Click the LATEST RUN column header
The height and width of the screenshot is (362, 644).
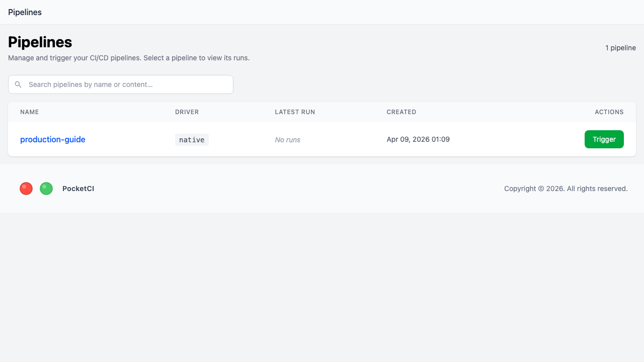pos(295,112)
